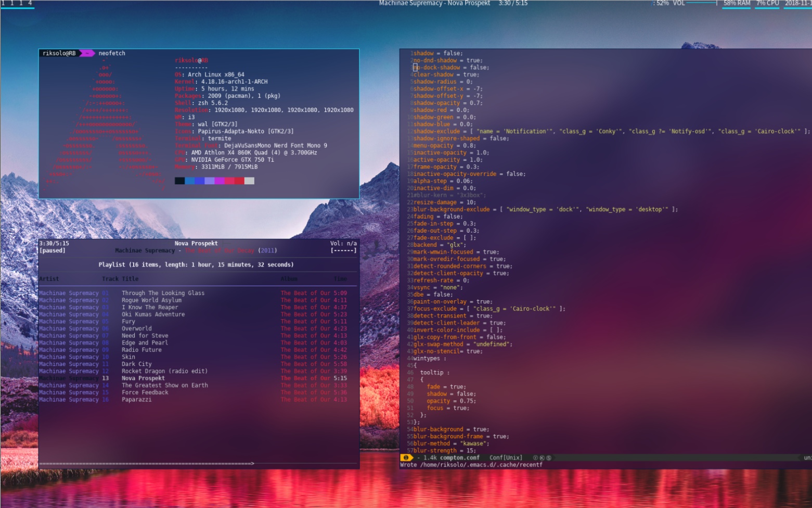Click the yellow state indicator in the Emacs modeline

pyautogui.click(x=406, y=458)
